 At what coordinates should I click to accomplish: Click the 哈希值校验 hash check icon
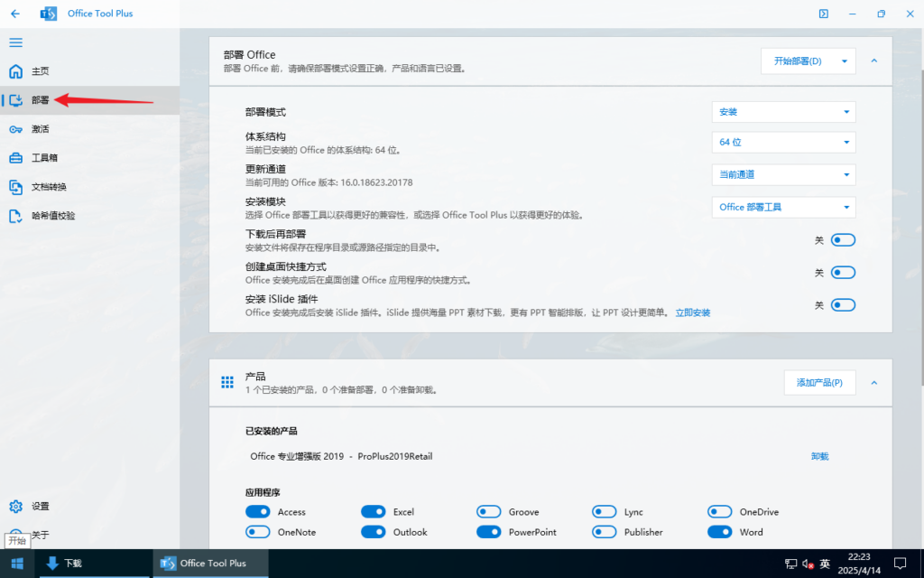point(16,216)
